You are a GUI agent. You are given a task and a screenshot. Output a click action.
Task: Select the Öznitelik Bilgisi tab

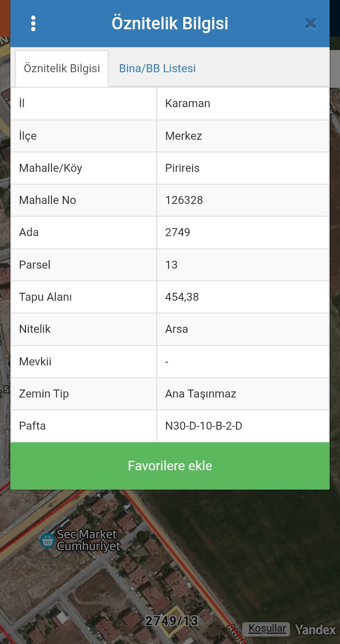click(x=62, y=68)
